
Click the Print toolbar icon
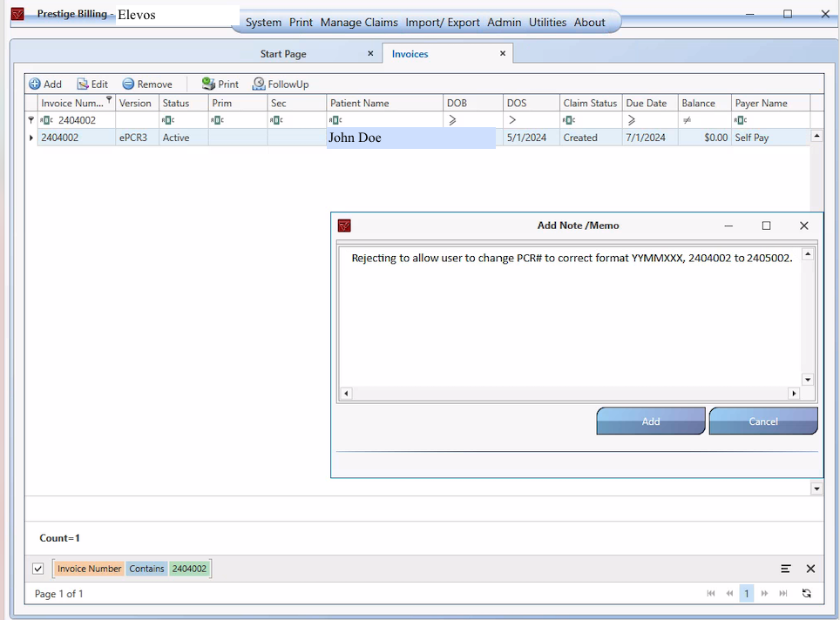coord(208,84)
